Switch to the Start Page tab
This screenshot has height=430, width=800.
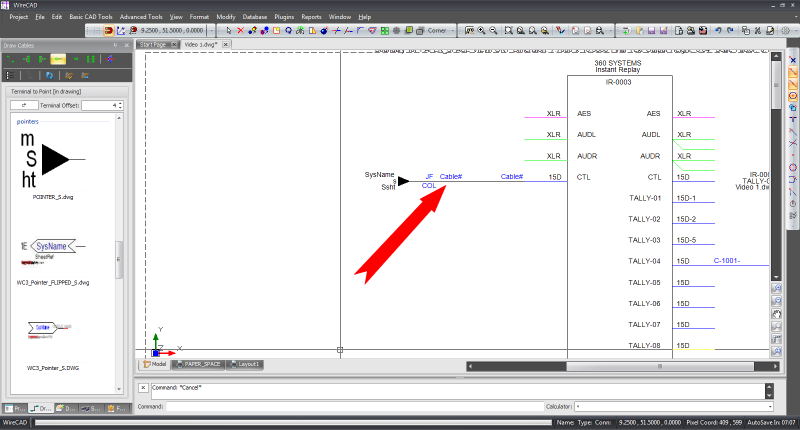[x=153, y=44]
